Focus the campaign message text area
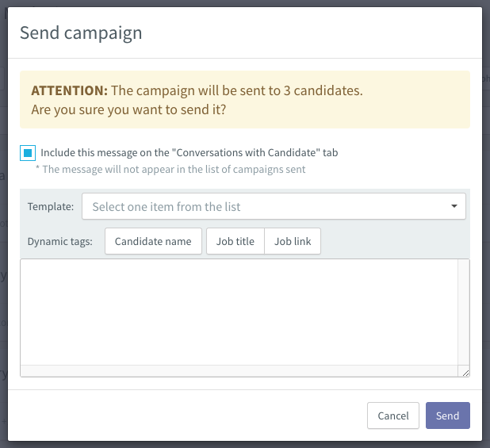 pyautogui.click(x=238, y=312)
